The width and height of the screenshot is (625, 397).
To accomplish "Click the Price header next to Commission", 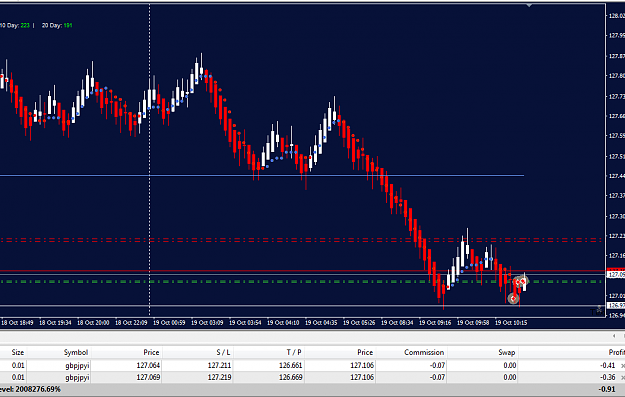I will 365,352.
